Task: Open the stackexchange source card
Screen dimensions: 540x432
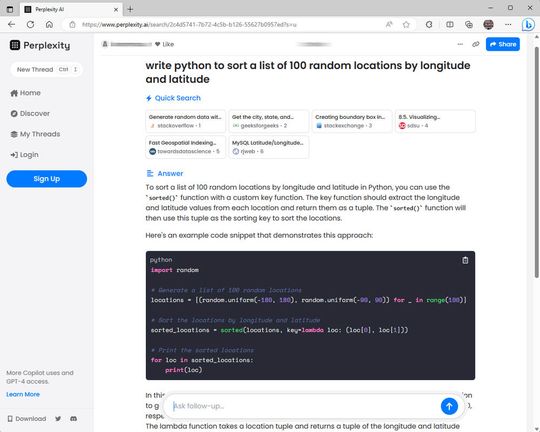Action: point(352,121)
